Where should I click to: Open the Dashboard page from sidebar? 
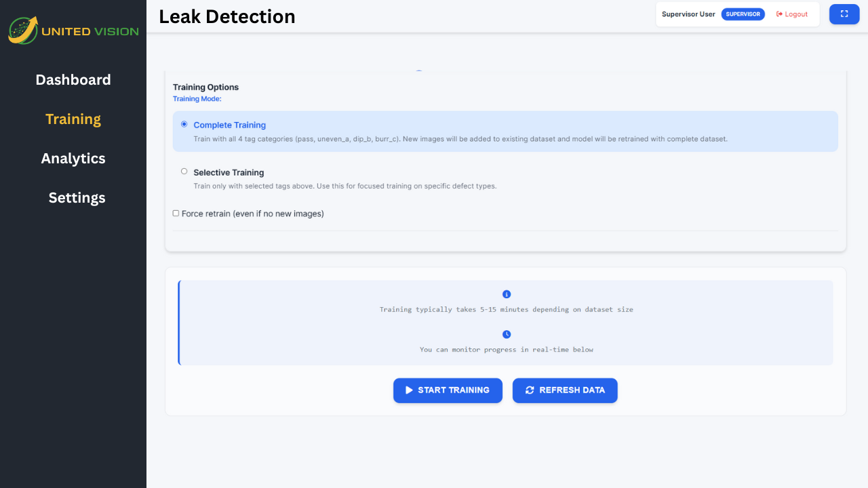(x=73, y=80)
